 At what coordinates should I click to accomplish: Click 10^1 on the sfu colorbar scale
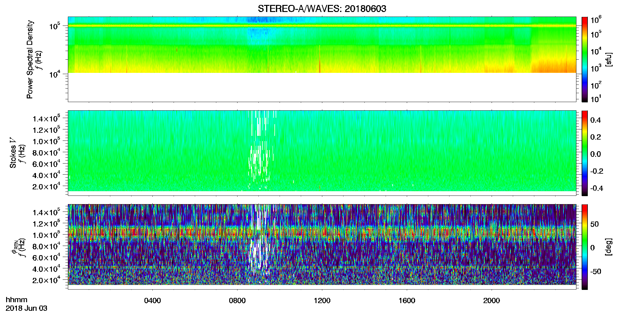[596, 99]
